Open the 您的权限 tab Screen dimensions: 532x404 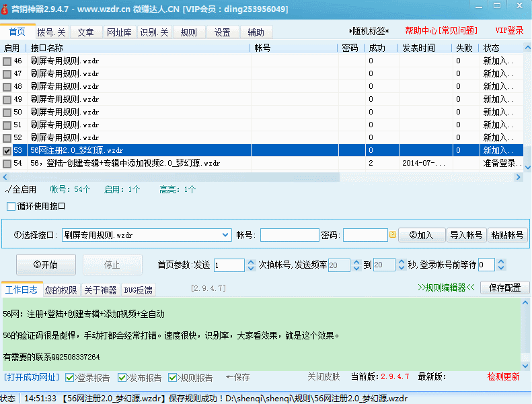(x=61, y=290)
